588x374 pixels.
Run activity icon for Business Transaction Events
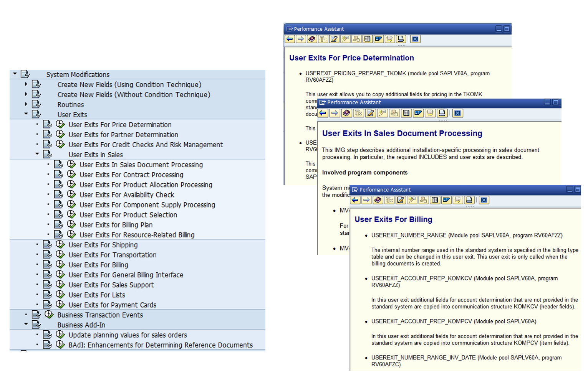(49, 315)
